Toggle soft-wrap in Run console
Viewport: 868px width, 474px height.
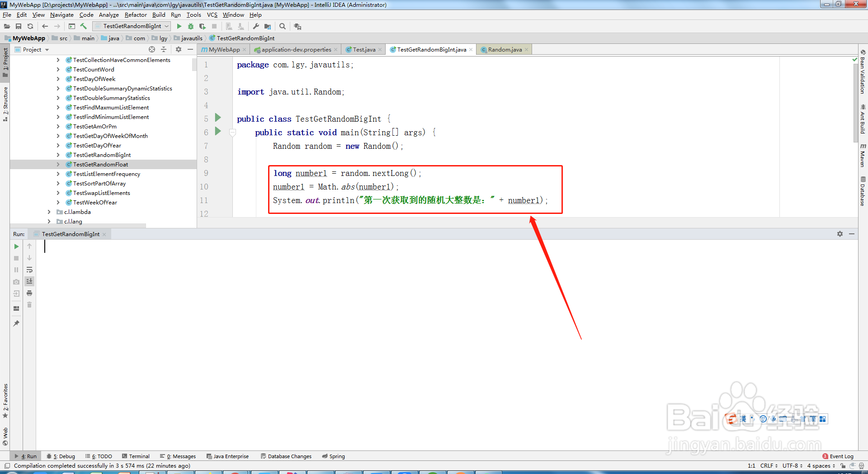(29, 270)
